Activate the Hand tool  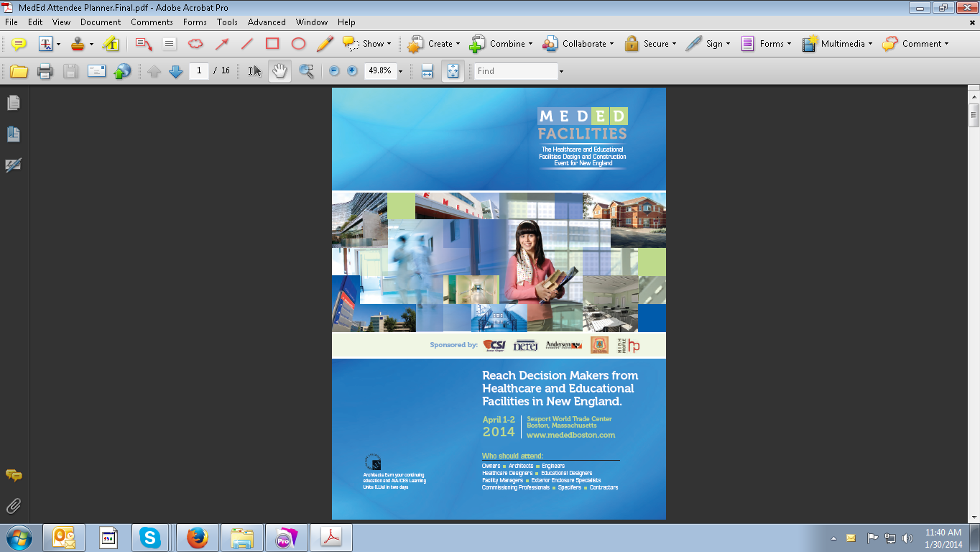(x=279, y=71)
